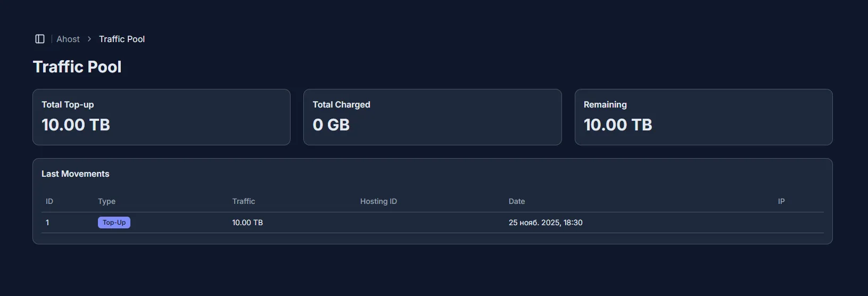The height and width of the screenshot is (296, 868).
Task: Select the Total Charged card label
Action: [341, 104]
